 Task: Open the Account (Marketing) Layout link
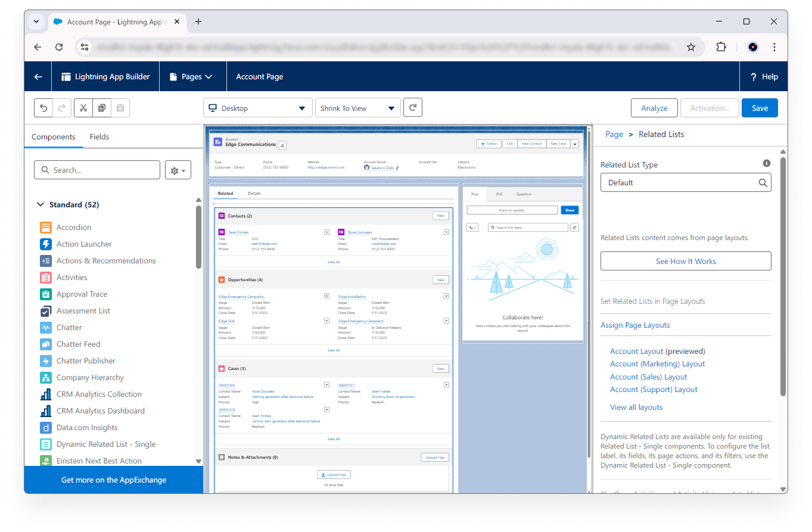pos(657,363)
